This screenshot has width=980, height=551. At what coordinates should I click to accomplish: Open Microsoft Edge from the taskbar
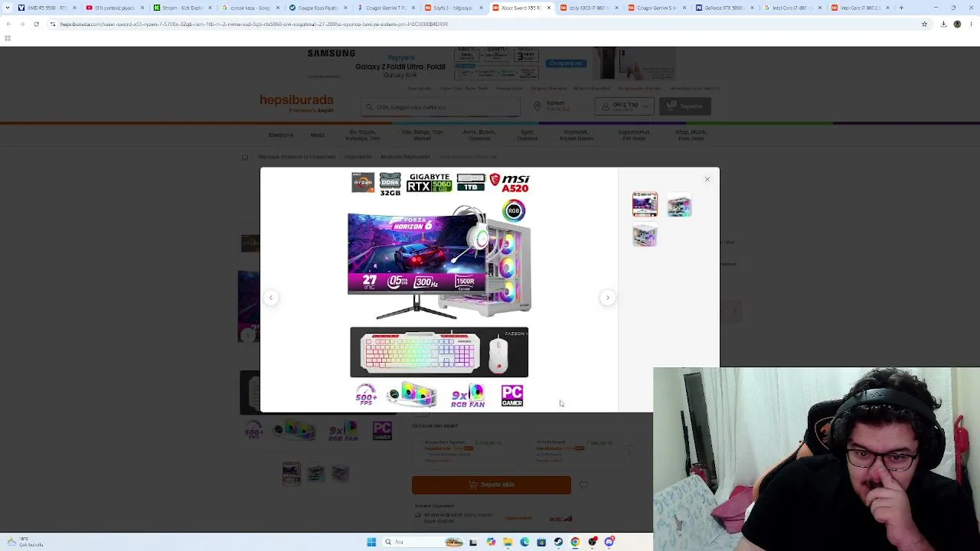coord(524,542)
